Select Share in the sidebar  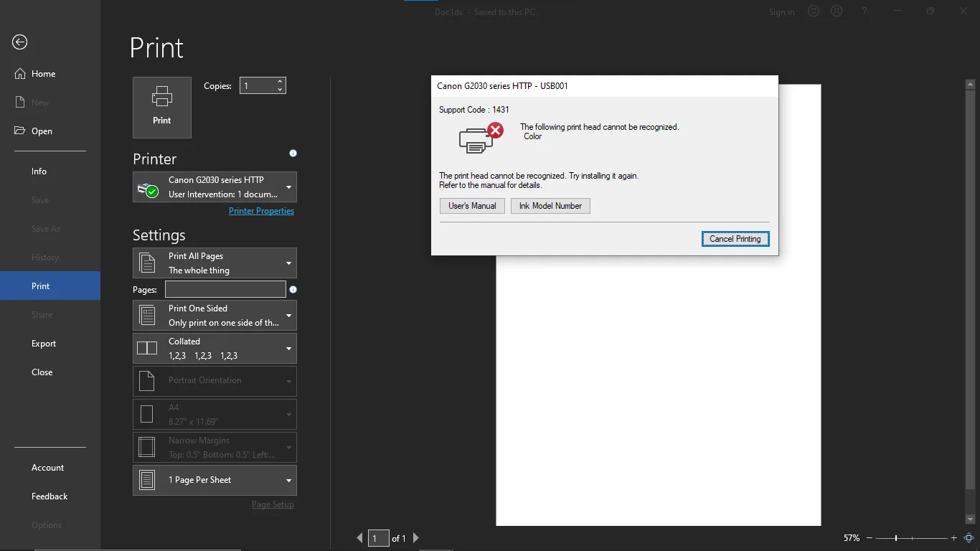50,315
